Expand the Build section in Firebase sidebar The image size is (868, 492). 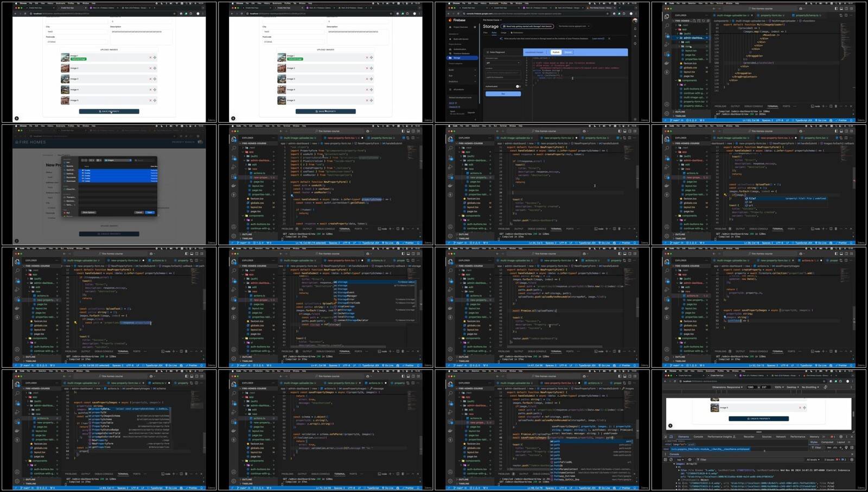(462, 70)
